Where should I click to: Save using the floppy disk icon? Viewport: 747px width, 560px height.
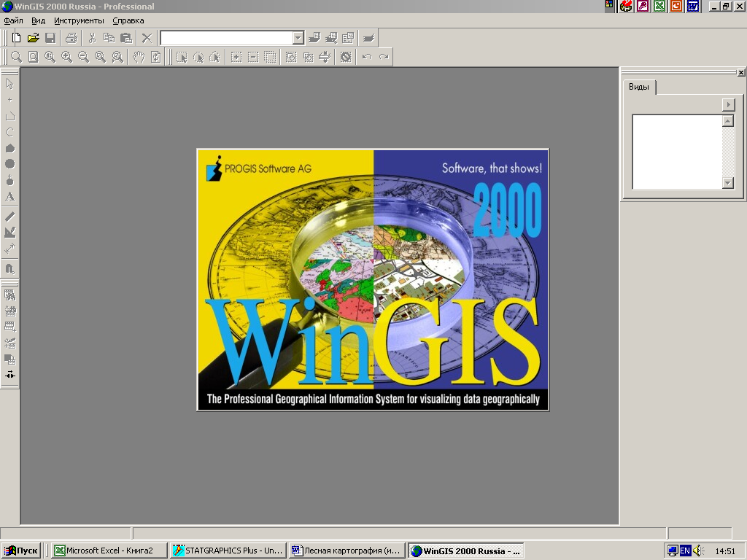(50, 38)
